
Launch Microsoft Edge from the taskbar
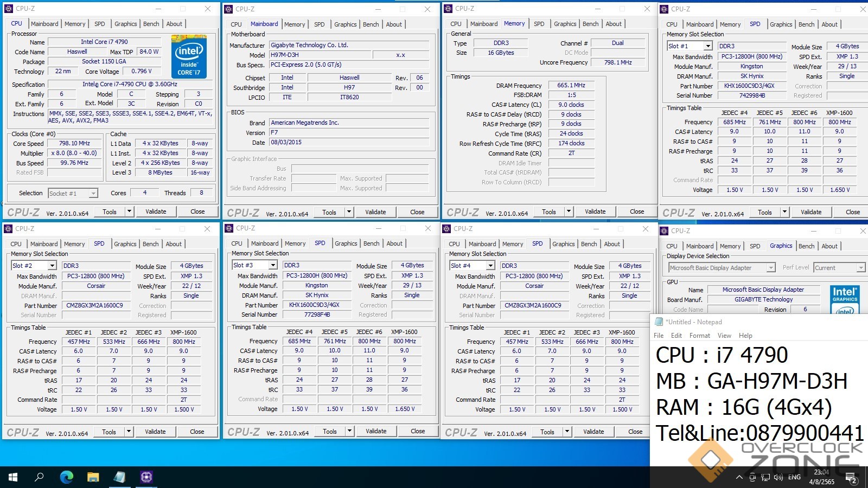tap(66, 477)
